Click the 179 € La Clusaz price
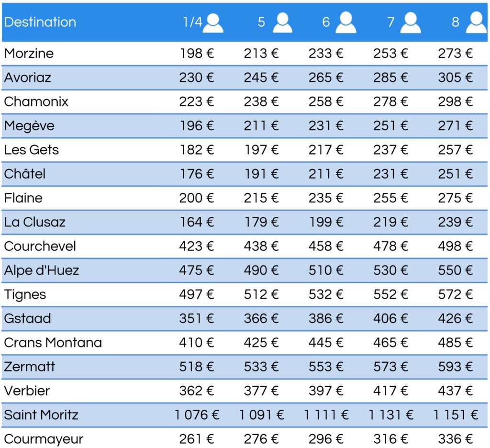The width and height of the screenshot is (490, 448). (x=261, y=222)
